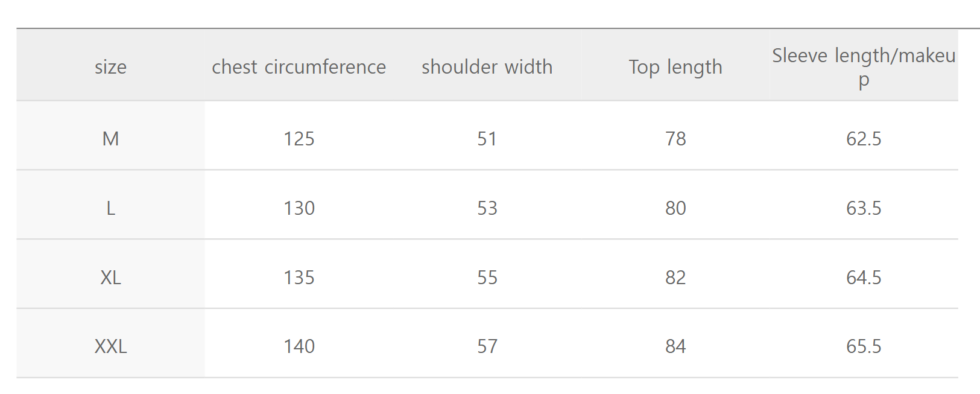Click the 'chest circumference' column header
980x394 pixels.
pos(299,67)
